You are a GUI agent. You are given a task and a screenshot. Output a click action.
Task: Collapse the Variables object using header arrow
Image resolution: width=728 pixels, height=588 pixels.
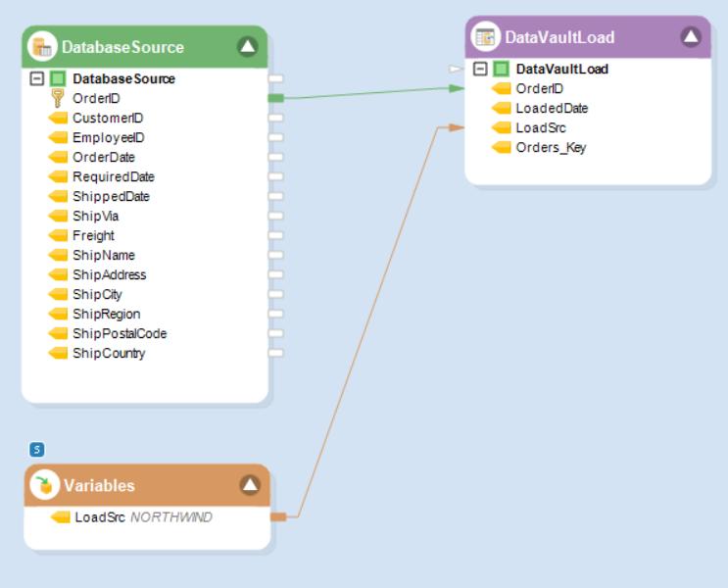tap(250, 485)
